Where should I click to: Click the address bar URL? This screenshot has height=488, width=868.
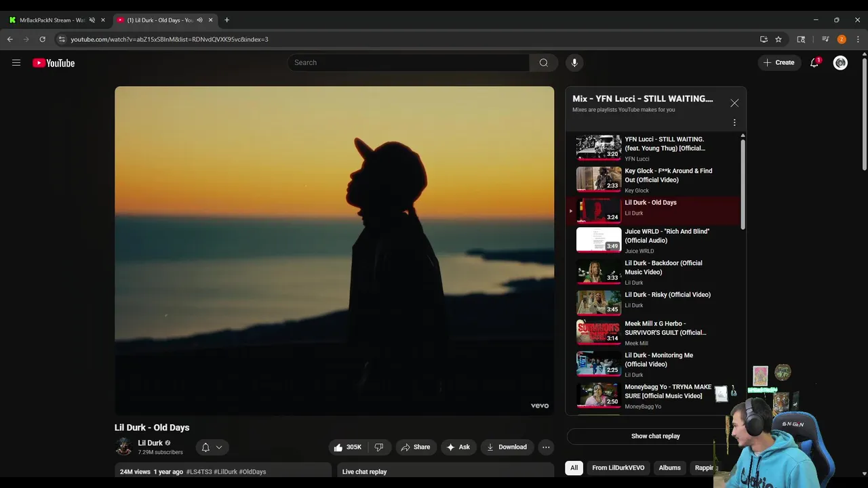tap(170, 39)
